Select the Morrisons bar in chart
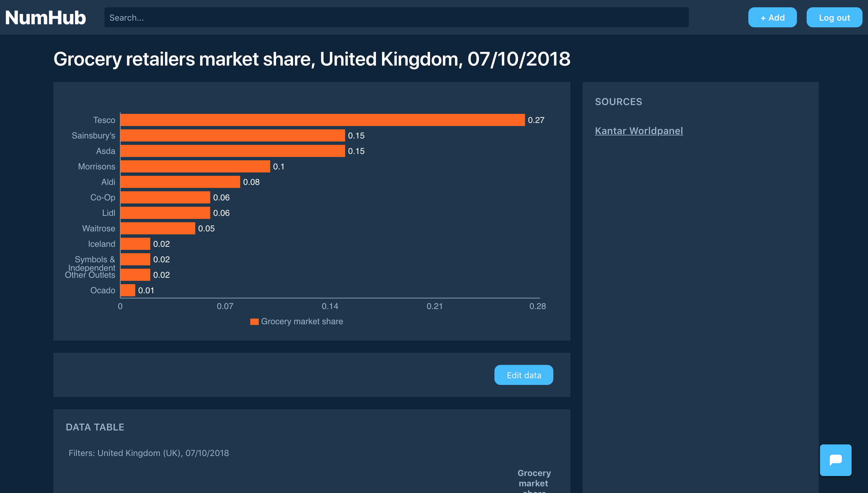The width and height of the screenshot is (868, 493). point(195,167)
